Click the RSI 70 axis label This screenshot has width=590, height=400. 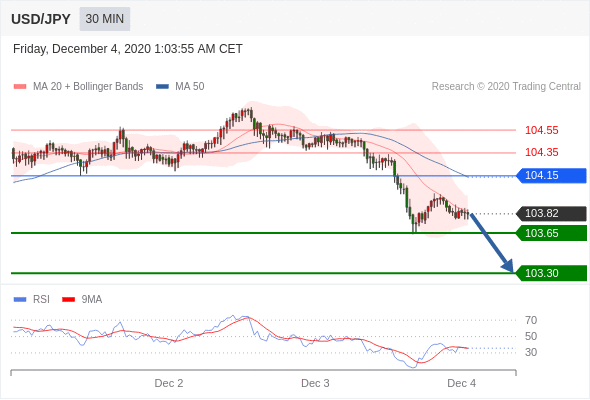pyautogui.click(x=531, y=320)
